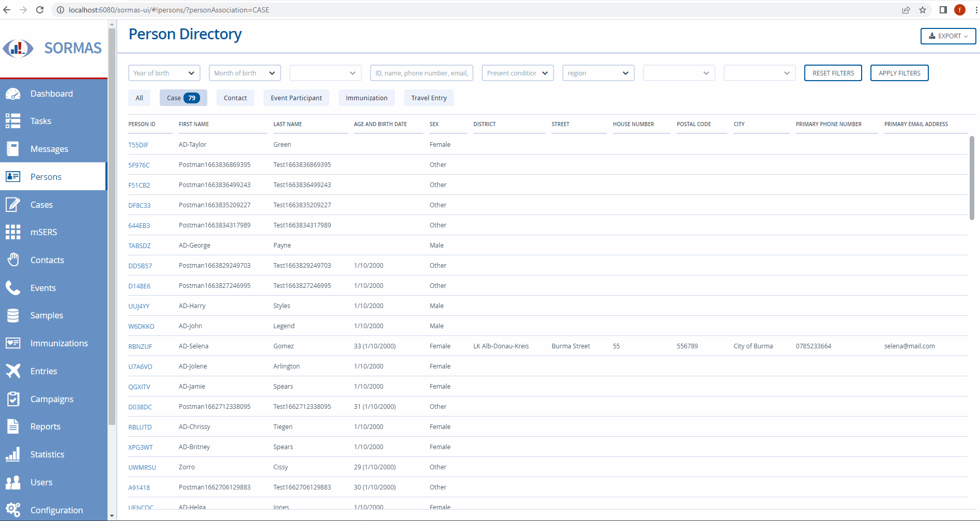Open person record RBNZUF
980x521 pixels.
pyautogui.click(x=140, y=346)
